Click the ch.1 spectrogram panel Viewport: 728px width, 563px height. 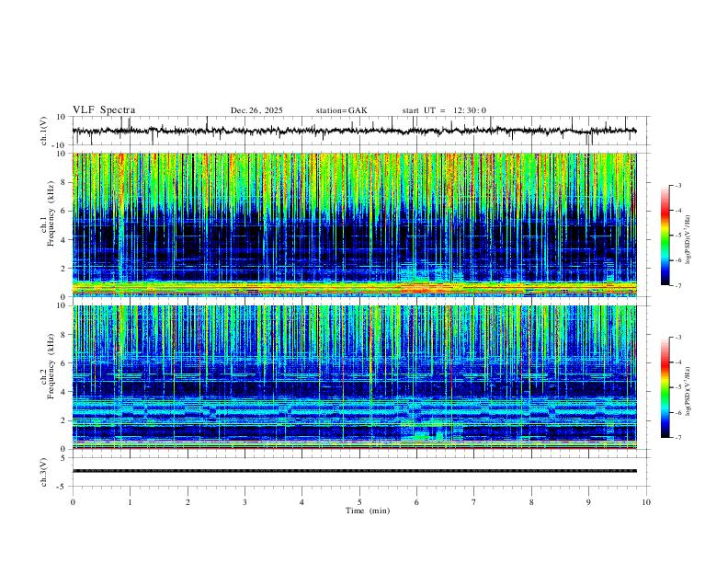tap(354, 224)
